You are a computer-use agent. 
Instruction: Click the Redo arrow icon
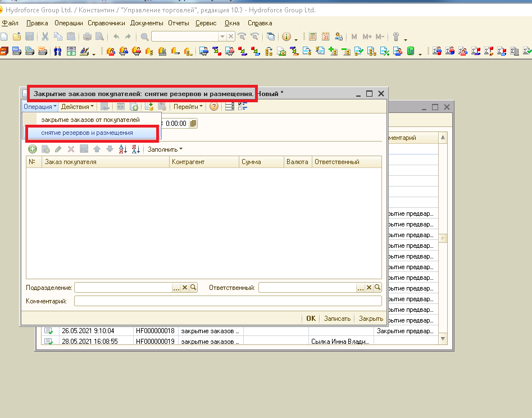pos(128,37)
